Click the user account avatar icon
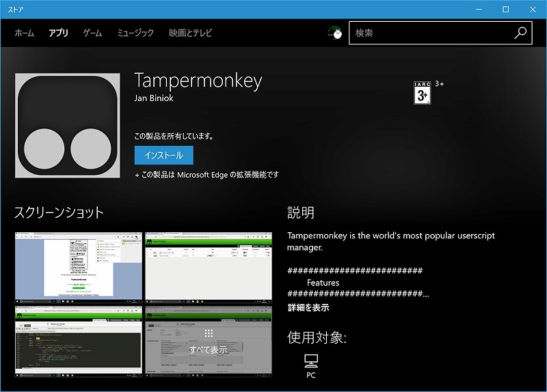Viewport: 547px width, 392px height. pos(335,33)
